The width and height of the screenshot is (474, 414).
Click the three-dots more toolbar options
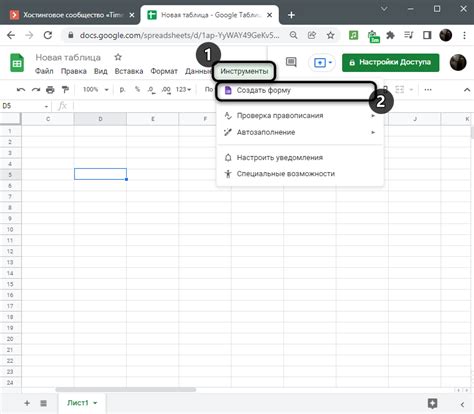coord(428,90)
